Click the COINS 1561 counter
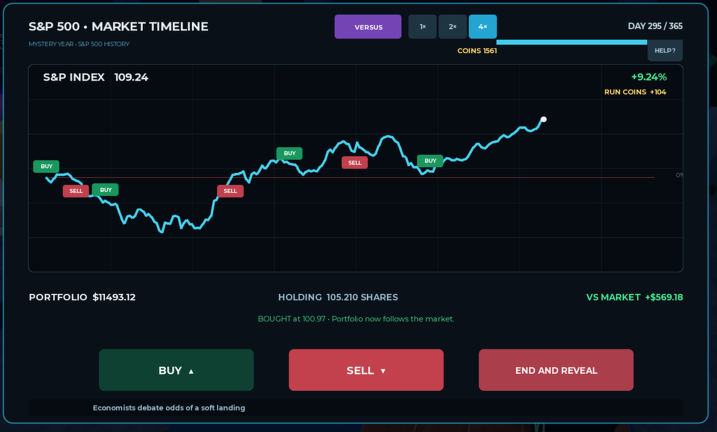Screen dimensions: 717x432 coord(477,51)
